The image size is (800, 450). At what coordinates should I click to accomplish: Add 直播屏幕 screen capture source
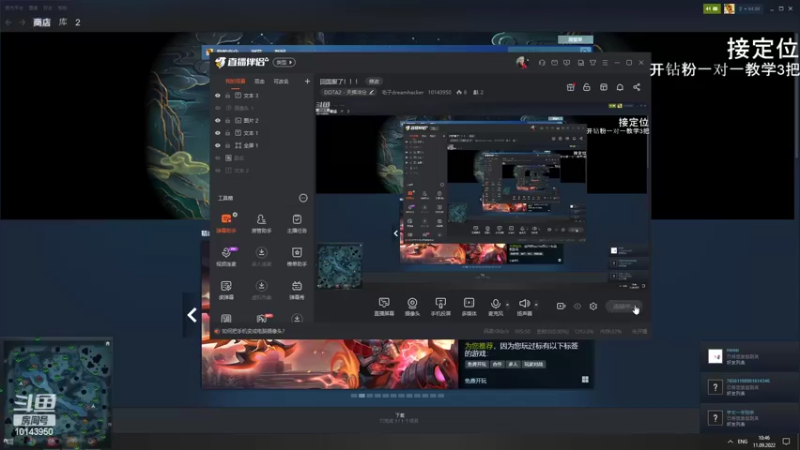click(x=384, y=307)
